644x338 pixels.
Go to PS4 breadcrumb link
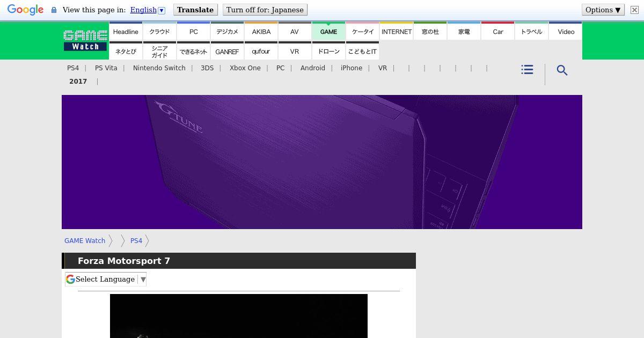136,241
